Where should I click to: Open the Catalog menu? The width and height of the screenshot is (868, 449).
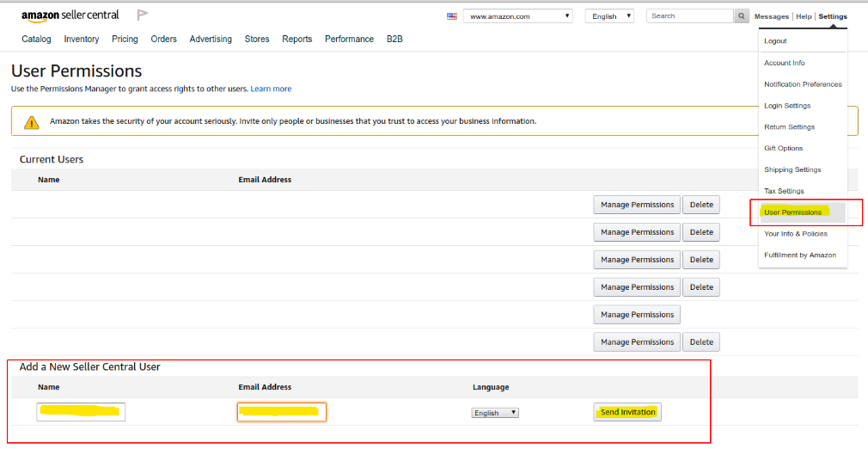[x=37, y=39]
